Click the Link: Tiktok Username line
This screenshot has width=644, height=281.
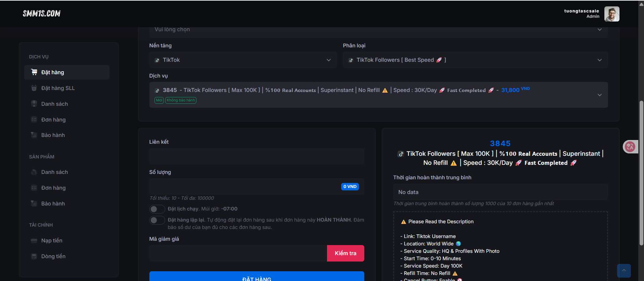pyautogui.click(x=428, y=236)
